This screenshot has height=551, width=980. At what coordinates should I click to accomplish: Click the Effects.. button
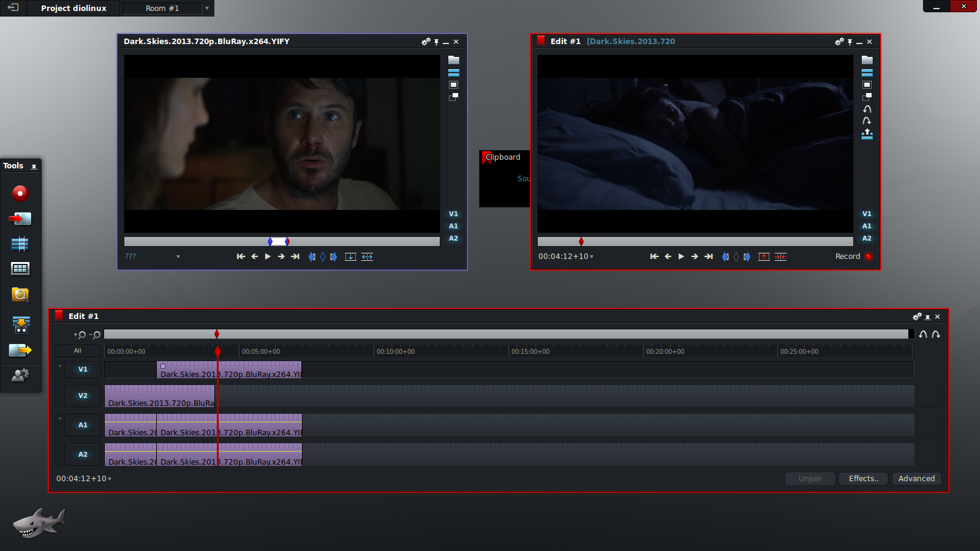pos(864,479)
